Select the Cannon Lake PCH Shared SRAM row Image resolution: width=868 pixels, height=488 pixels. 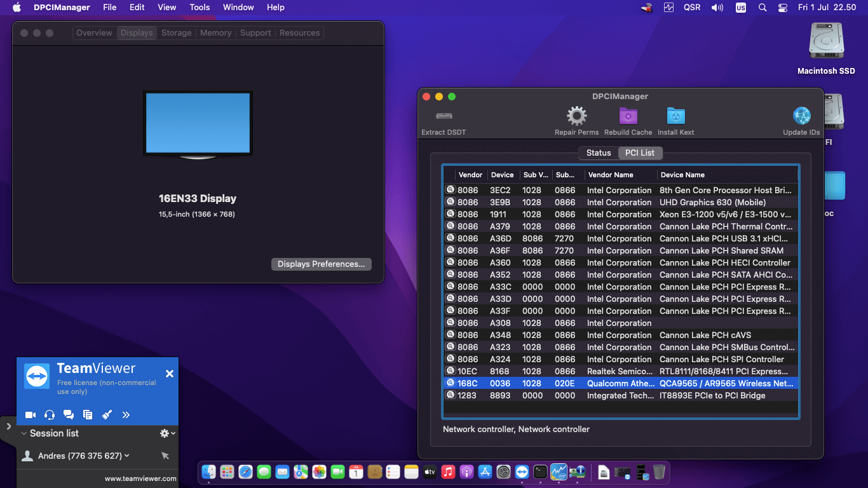tap(620, 250)
